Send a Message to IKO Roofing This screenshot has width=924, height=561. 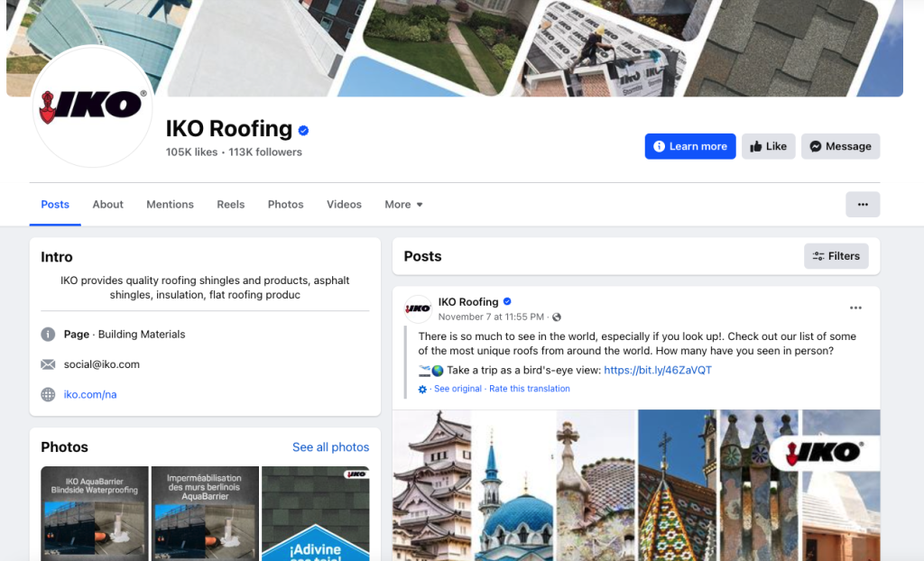click(x=840, y=146)
